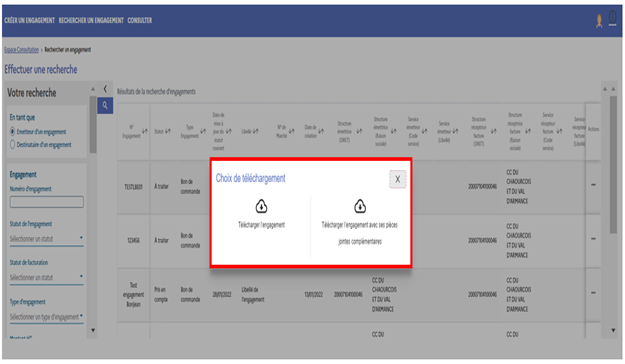
Task: Click the search panel scrollbar down arrow
Action: pos(93,331)
